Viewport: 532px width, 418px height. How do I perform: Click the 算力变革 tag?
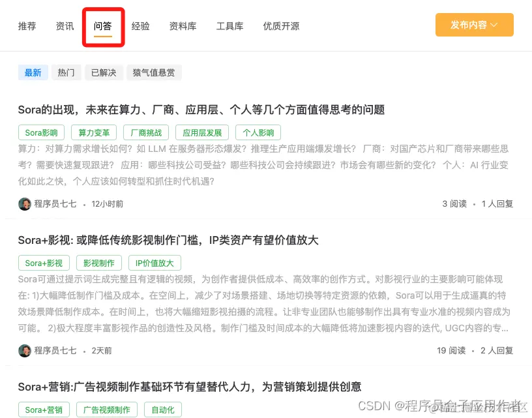coord(94,132)
